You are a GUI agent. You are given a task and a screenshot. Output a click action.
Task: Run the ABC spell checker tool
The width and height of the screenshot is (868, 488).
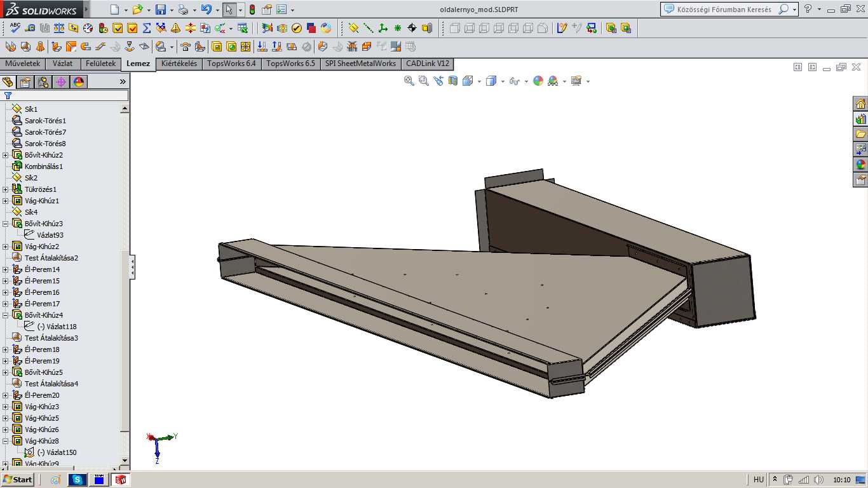pos(15,28)
